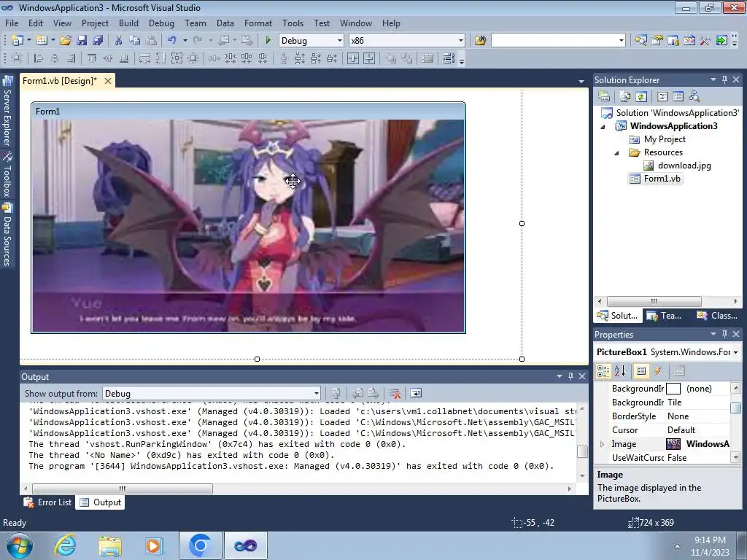Collapse the Resources folder node

point(616,153)
